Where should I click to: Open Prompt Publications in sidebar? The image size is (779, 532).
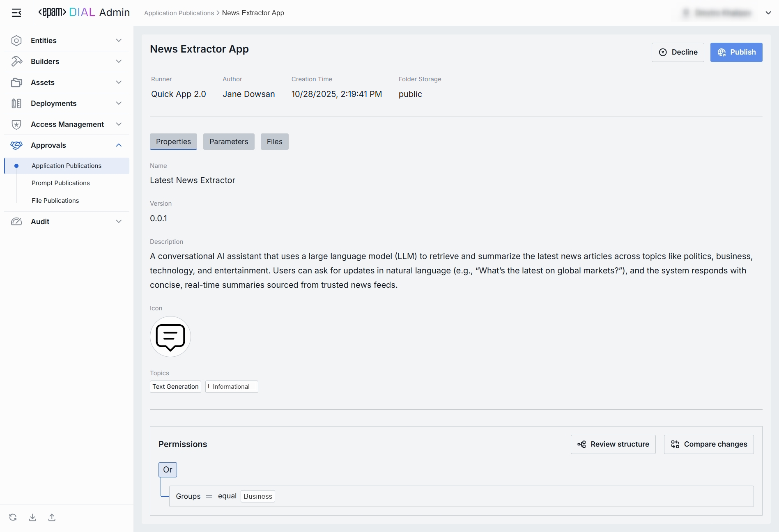pos(61,183)
